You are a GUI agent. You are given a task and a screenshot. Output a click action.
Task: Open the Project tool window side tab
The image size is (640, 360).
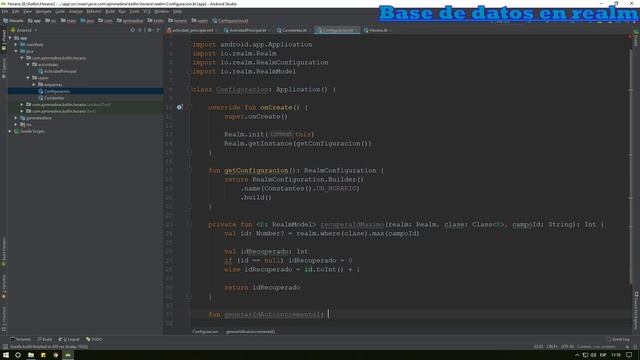pyautogui.click(x=4, y=40)
